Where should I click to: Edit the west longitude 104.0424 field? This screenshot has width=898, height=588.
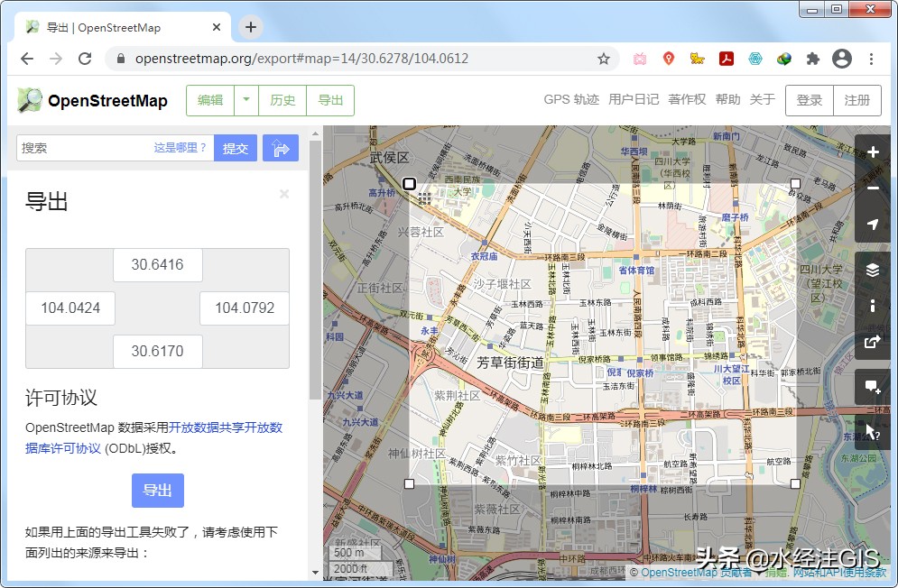[70, 308]
